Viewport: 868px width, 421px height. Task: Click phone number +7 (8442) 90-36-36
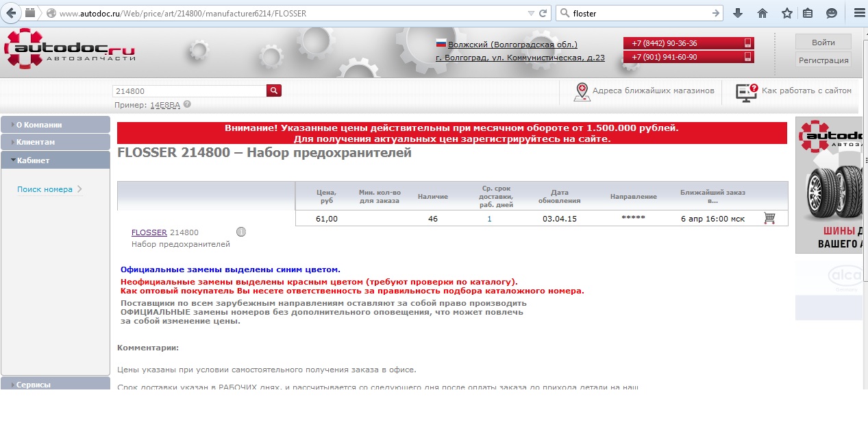[x=689, y=43]
